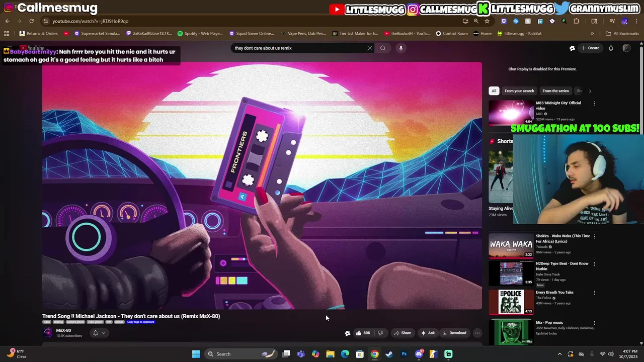
Task: Go back to the previous page
Action: click(x=7, y=21)
